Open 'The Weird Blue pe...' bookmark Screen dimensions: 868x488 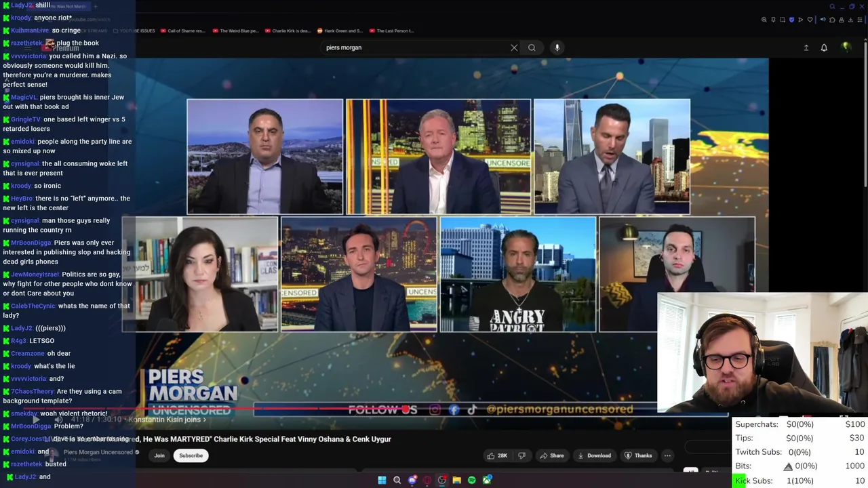tap(235, 30)
